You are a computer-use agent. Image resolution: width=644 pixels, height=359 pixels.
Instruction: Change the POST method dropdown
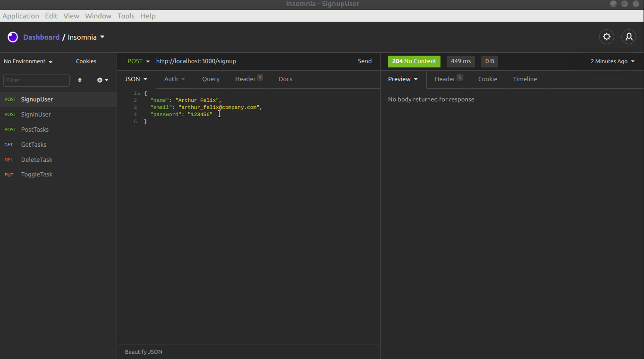click(x=138, y=61)
